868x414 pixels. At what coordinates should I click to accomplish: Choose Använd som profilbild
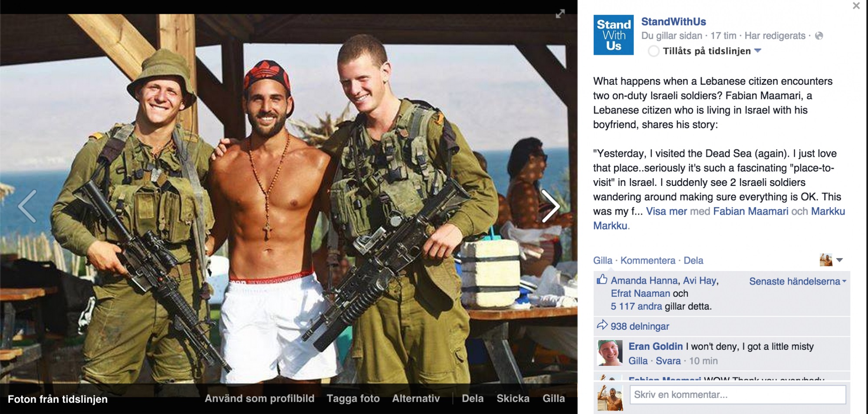tap(260, 398)
